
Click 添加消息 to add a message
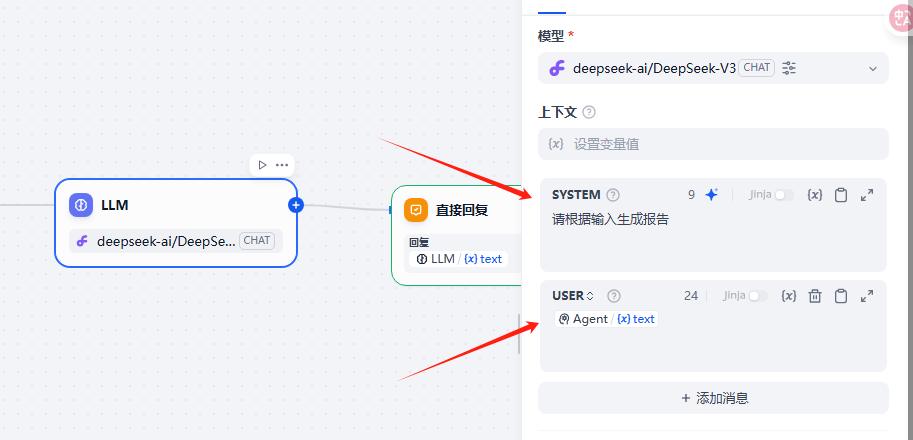pos(713,398)
